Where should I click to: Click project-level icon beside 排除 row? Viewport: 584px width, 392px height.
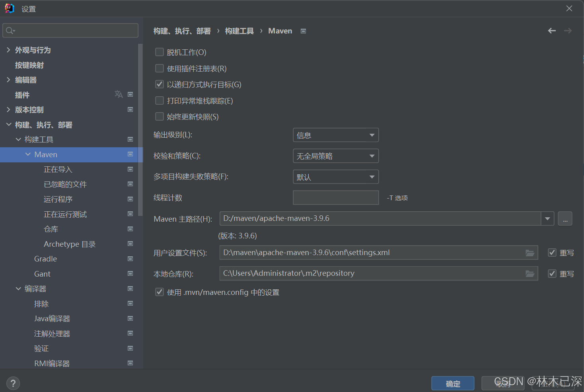coord(130,303)
